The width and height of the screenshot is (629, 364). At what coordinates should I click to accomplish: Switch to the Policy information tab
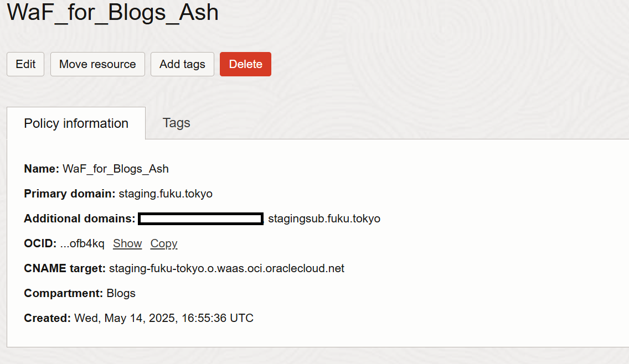[x=76, y=123]
